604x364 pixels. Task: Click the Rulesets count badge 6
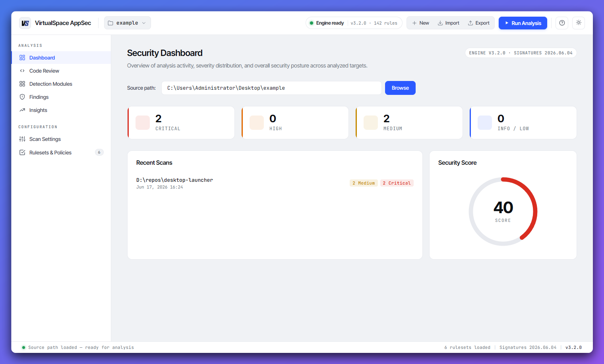[99, 152]
